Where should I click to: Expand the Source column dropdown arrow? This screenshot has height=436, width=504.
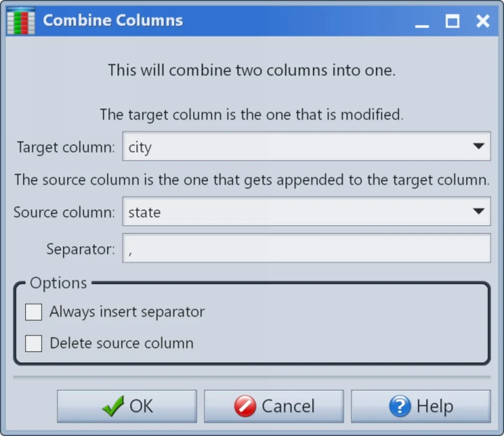tap(478, 212)
